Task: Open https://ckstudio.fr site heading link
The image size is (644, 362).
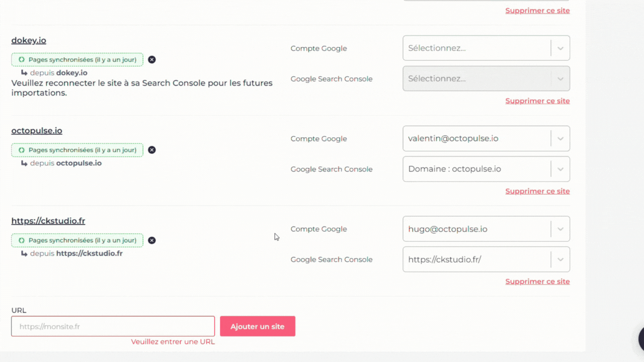Action: coord(48,221)
